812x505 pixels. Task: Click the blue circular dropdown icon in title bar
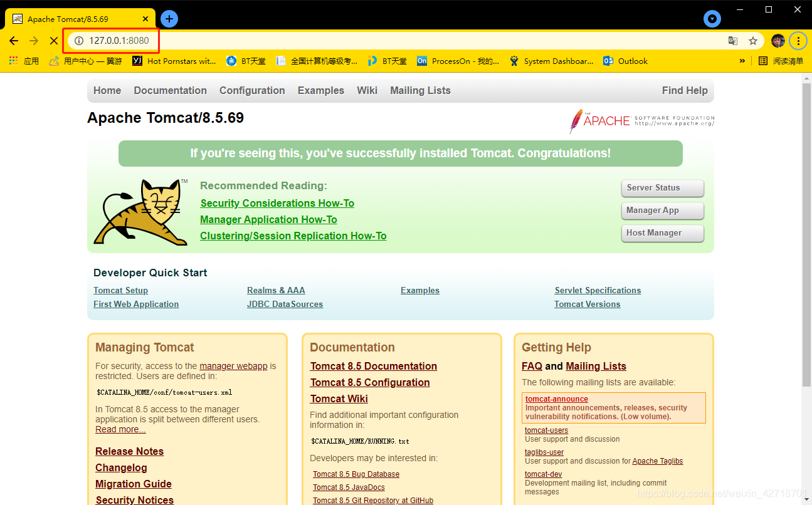click(x=712, y=19)
